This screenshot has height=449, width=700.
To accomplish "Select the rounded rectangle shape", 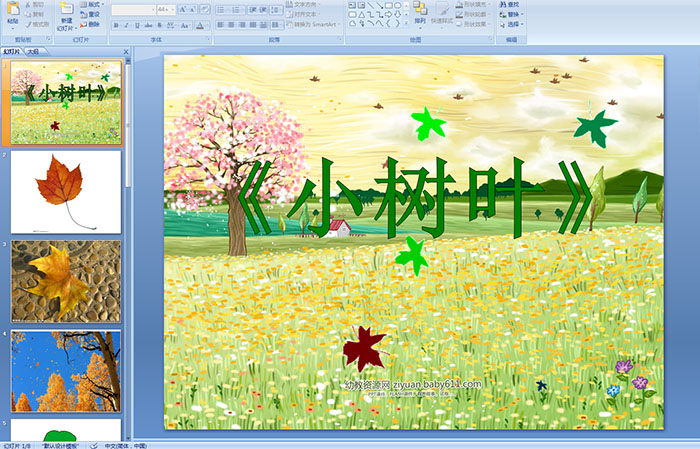I will (x=353, y=15).
